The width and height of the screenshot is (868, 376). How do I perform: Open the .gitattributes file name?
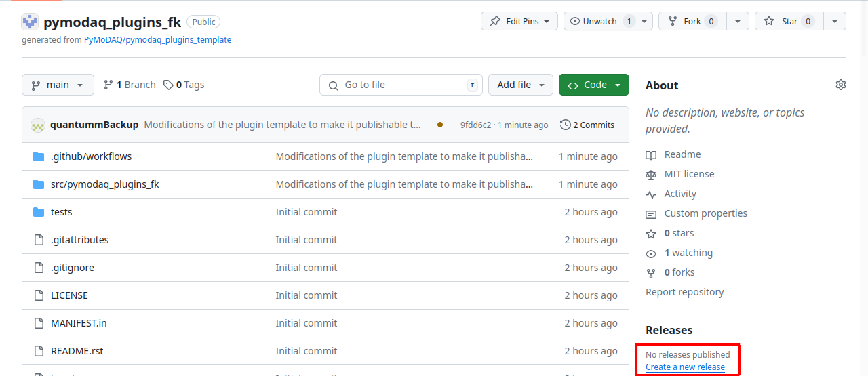click(x=80, y=240)
